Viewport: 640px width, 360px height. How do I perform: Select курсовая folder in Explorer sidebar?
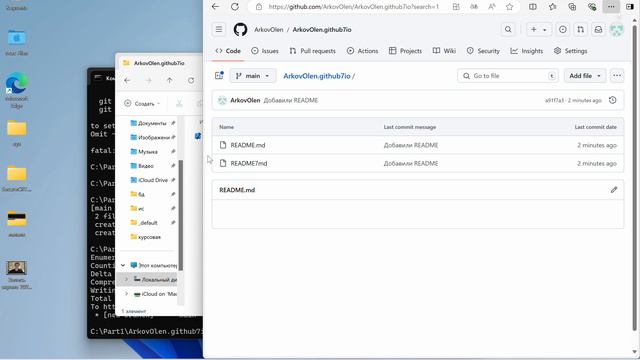tap(146, 237)
